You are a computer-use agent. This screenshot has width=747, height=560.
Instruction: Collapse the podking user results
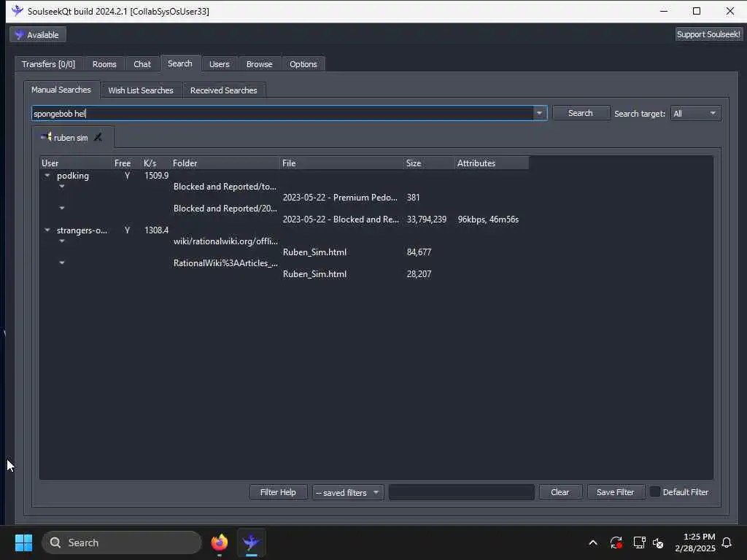47,176
